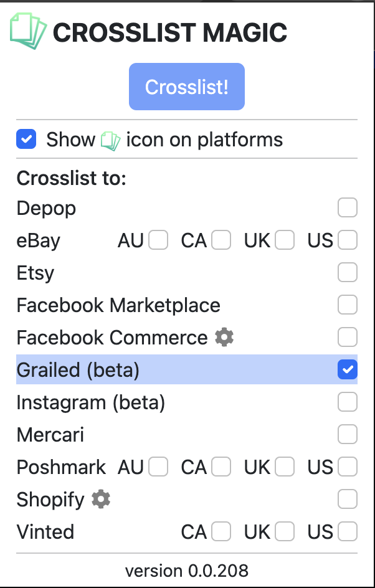The image size is (375, 588).
Task: Open Facebook Commerce settings via gear icon
Action: click(224, 337)
